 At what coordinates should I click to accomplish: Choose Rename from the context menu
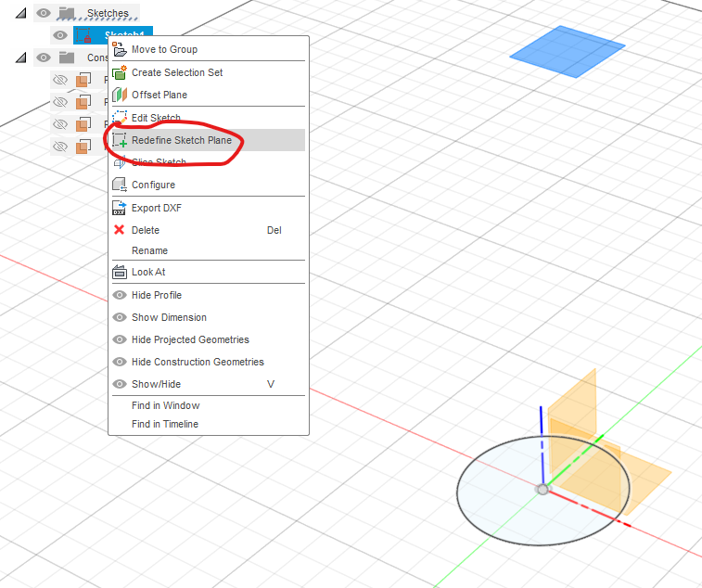tap(149, 250)
